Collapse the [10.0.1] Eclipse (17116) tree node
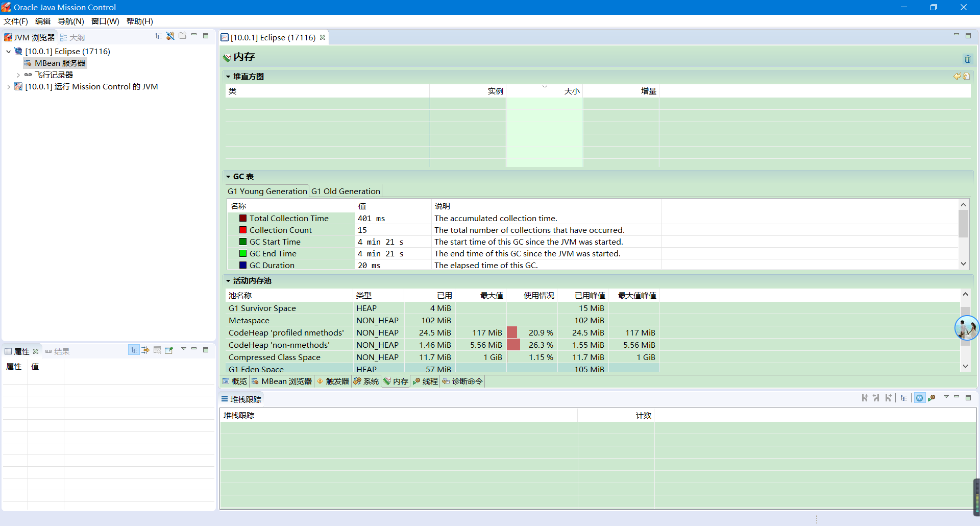Screen dimensions: 980x526 tap(9, 52)
